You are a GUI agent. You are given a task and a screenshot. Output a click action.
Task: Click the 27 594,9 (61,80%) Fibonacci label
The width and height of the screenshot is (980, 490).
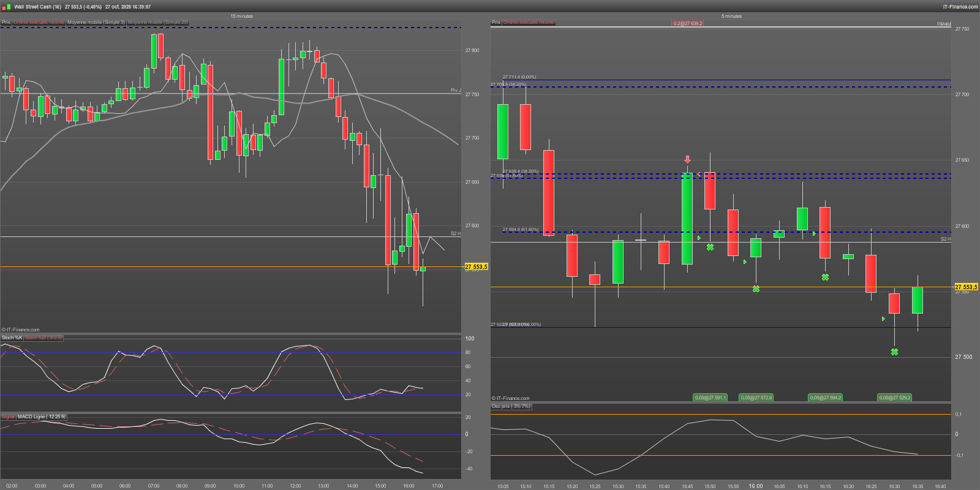click(x=521, y=230)
